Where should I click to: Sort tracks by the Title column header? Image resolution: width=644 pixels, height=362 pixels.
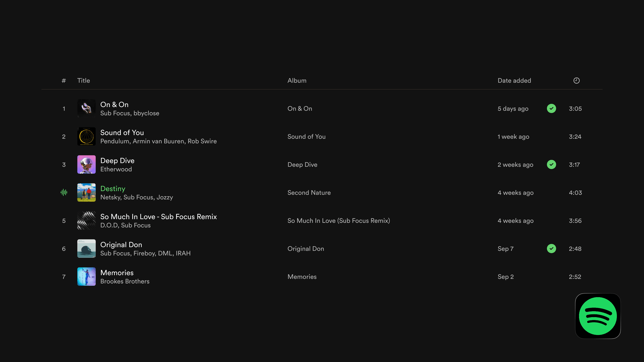pyautogui.click(x=84, y=80)
